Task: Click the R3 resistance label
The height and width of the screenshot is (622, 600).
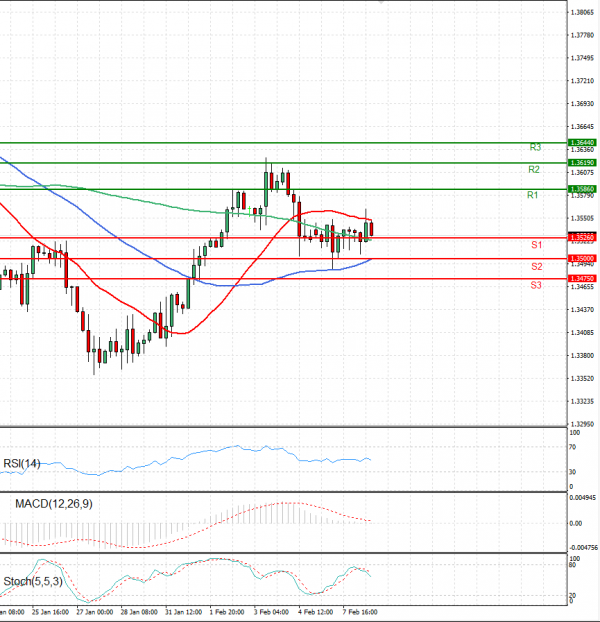Action: tap(535, 148)
